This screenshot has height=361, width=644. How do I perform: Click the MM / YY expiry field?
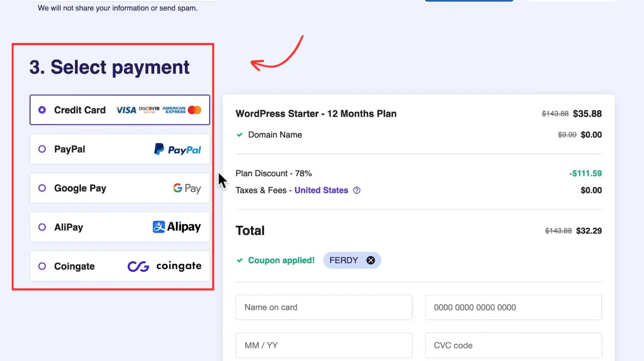pyautogui.click(x=324, y=345)
